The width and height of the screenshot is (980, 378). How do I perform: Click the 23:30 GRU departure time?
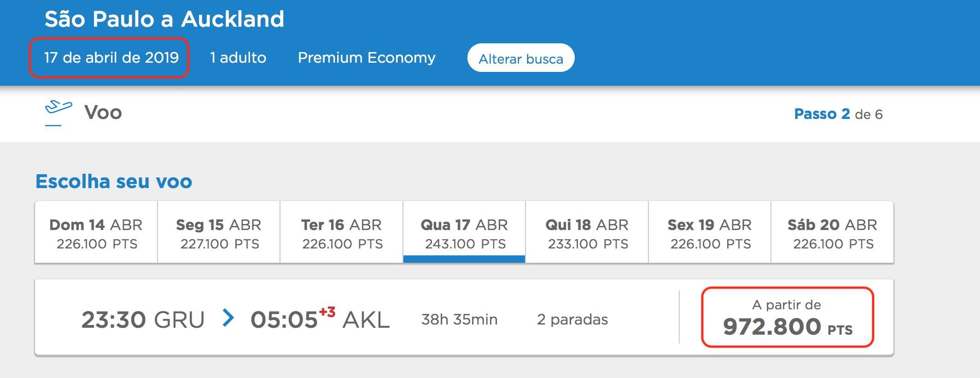(143, 319)
